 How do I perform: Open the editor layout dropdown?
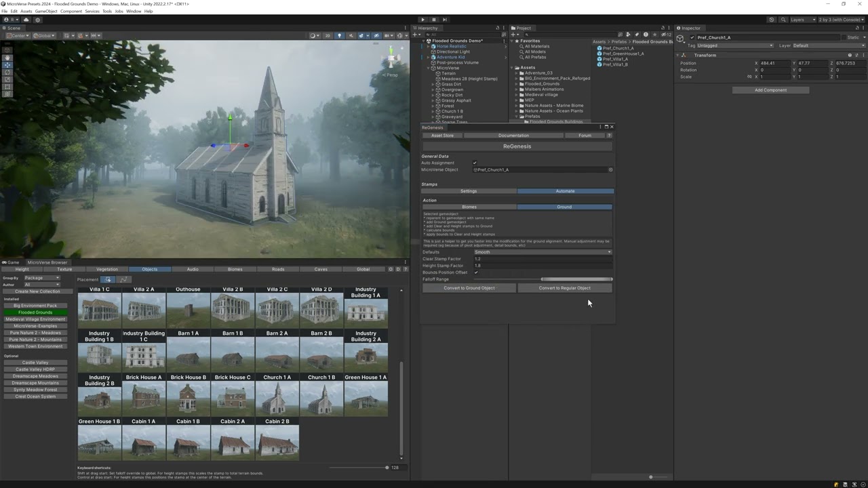click(x=841, y=20)
